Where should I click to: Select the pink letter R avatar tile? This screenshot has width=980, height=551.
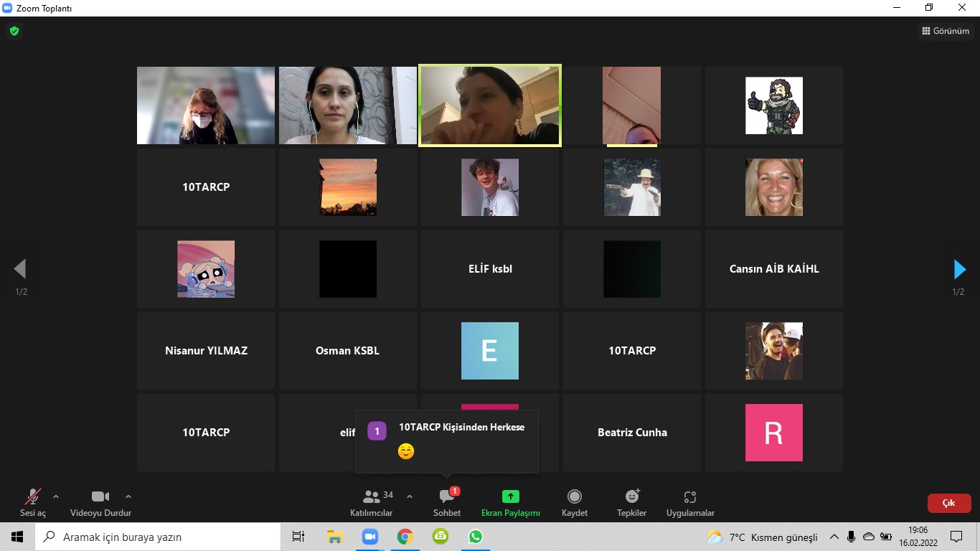tap(774, 433)
